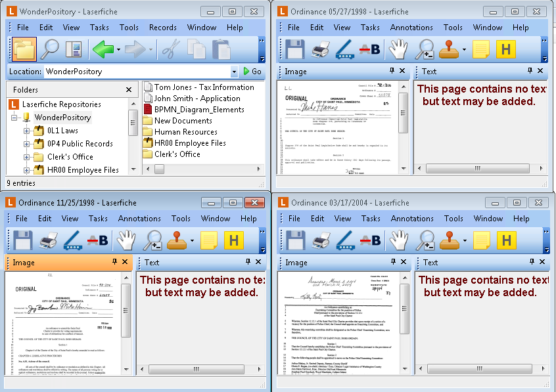Pin the Image pane in Ordinance 05/27/1998

pyautogui.click(x=392, y=71)
